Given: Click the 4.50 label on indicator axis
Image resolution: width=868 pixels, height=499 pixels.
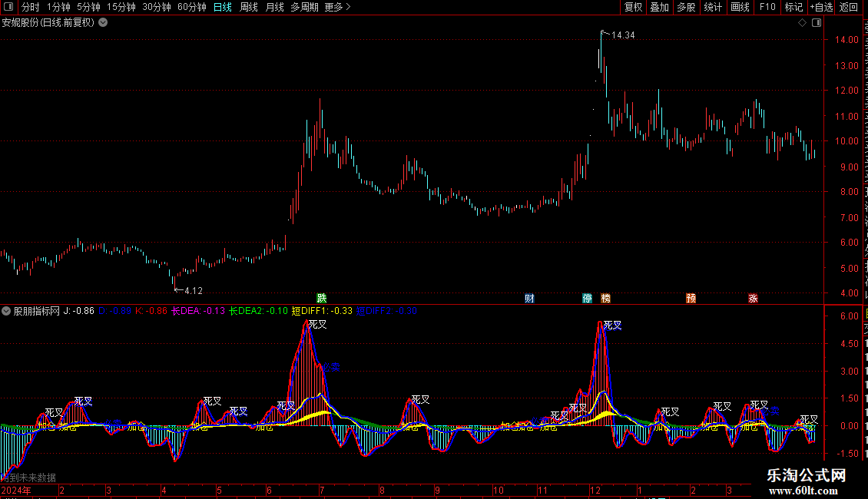Looking at the screenshot, I should coord(849,344).
